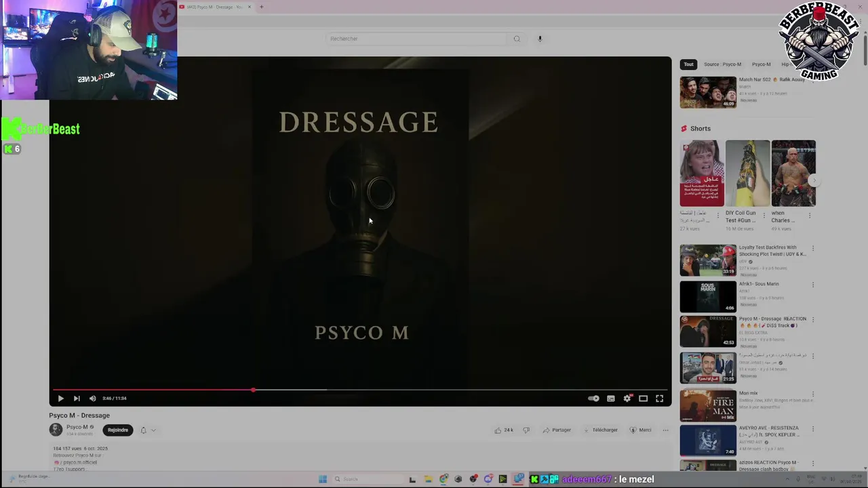Start voice search with microphone icon
Viewport: 868px width, 488px height.
pos(540,39)
